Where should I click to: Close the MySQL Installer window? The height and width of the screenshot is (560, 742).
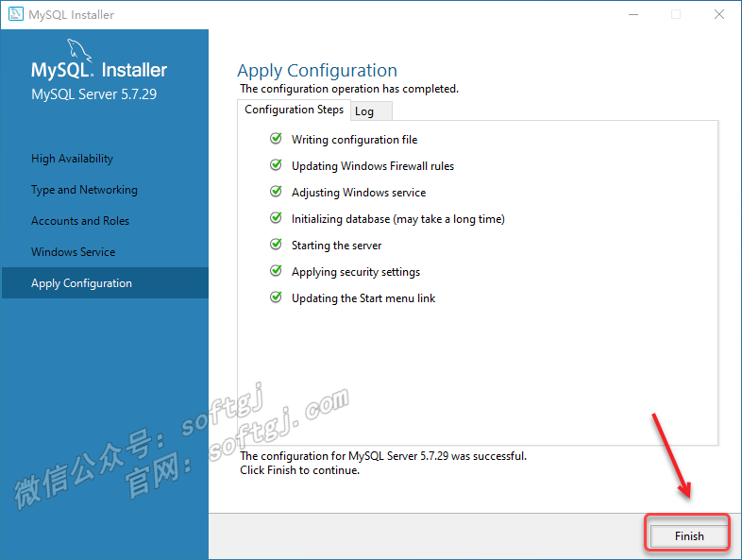719,15
